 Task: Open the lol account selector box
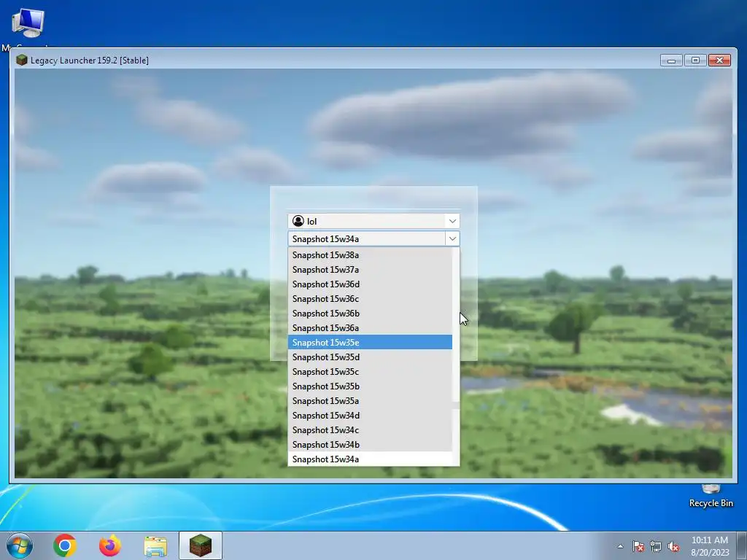point(373,221)
